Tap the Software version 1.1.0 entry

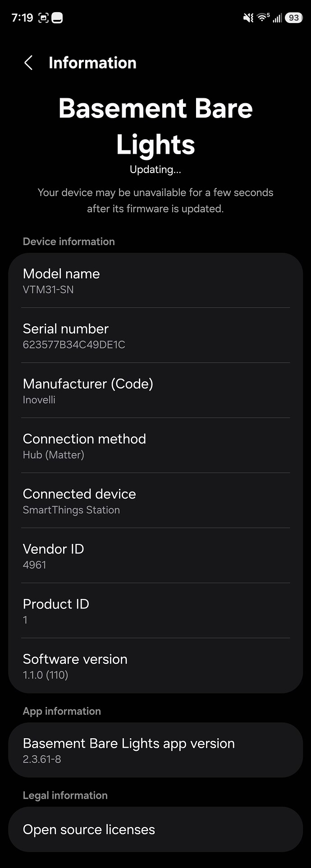click(155, 666)
